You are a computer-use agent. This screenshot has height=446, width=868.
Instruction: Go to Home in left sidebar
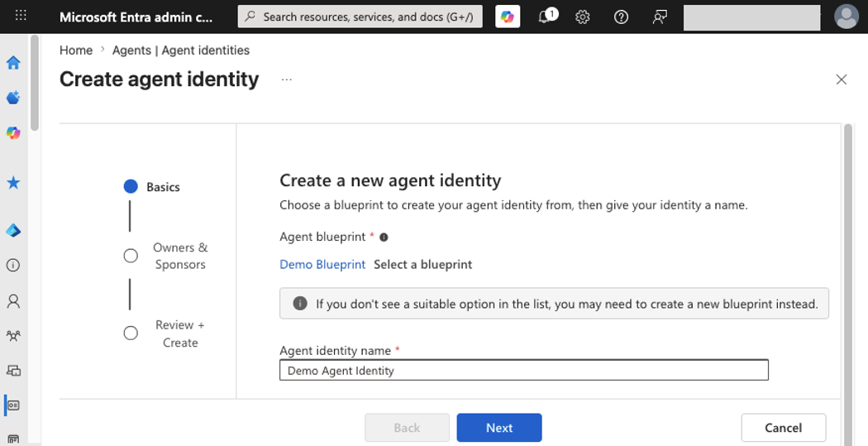pyautogui.click(x=13, y=63)
